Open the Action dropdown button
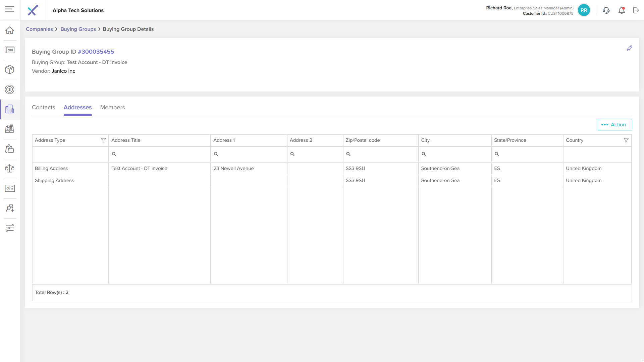This screenshot has height=362, width=644. 614,125
